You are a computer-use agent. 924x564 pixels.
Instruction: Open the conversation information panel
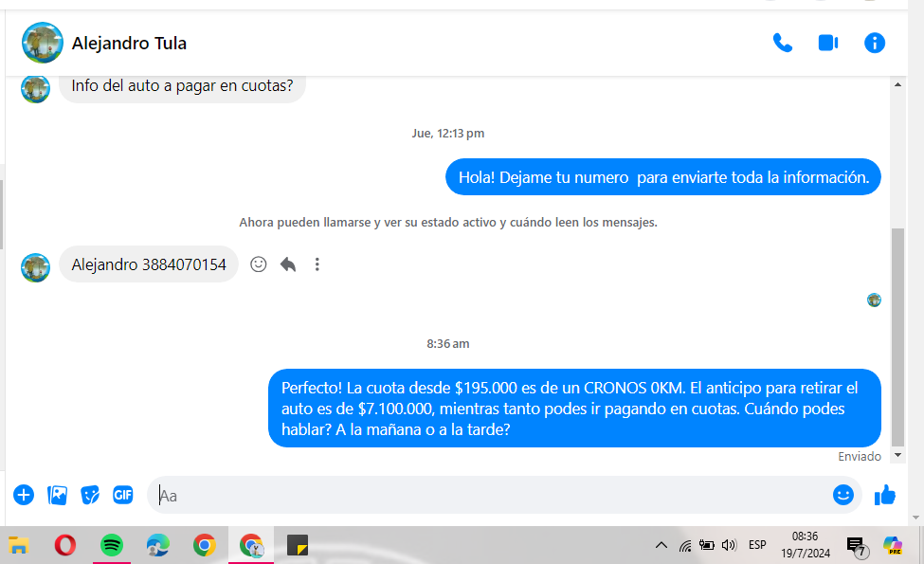click(x=875, y=43)
